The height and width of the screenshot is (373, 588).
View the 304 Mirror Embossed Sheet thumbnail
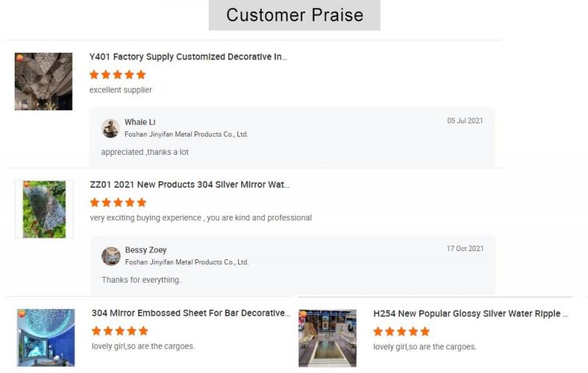[x=46, y=338]
